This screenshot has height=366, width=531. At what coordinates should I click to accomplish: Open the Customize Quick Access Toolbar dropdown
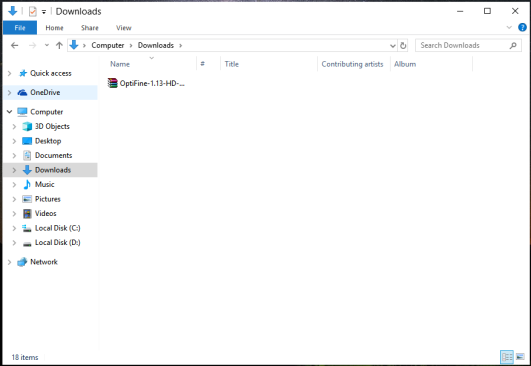click(44, 12)
